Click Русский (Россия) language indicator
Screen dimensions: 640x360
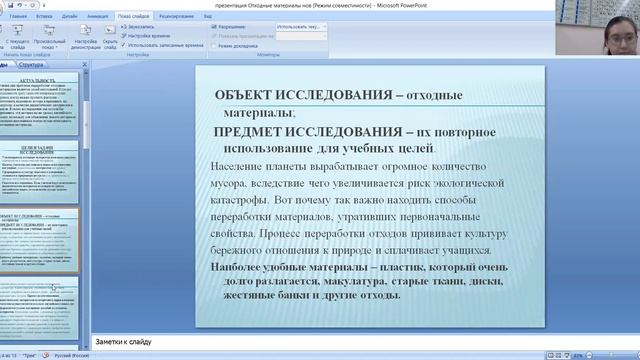coord(71,356)
